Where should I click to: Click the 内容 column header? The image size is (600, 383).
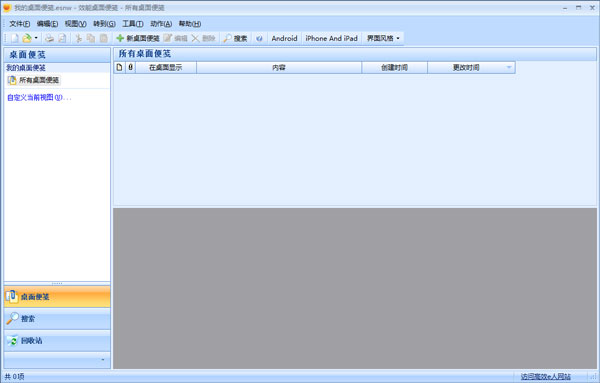coord(279,67)
